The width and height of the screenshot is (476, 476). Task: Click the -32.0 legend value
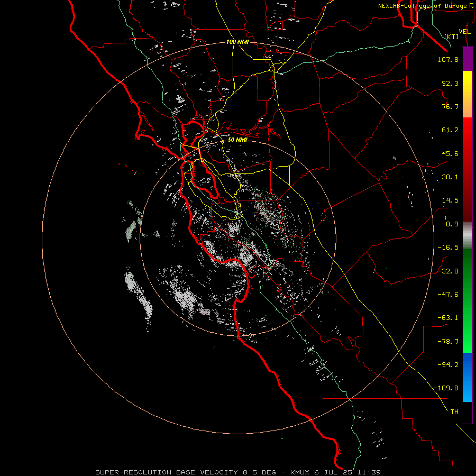448,271
